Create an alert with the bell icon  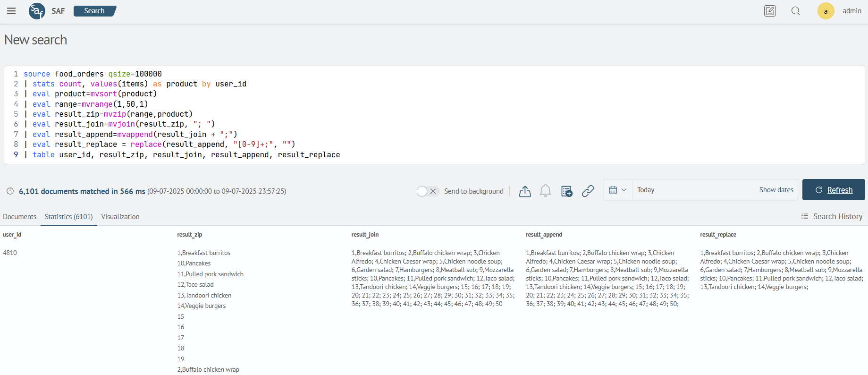point(545,191)
